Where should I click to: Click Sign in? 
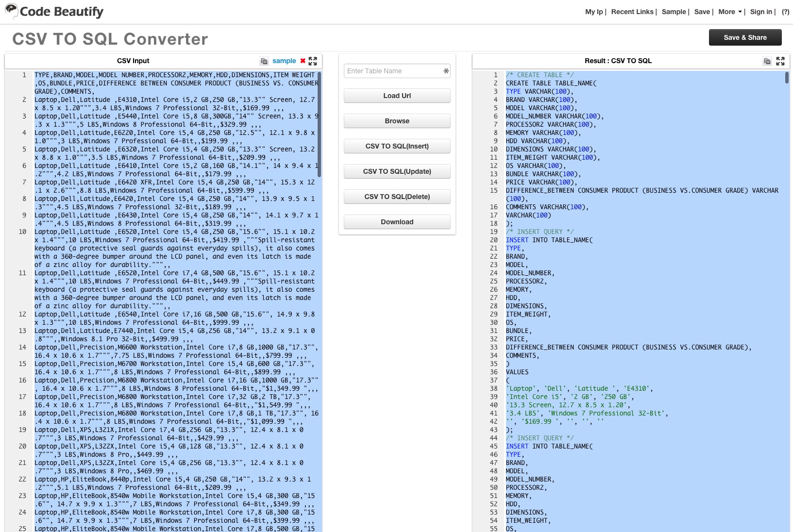pyautogui.click(x=760, y=12)
